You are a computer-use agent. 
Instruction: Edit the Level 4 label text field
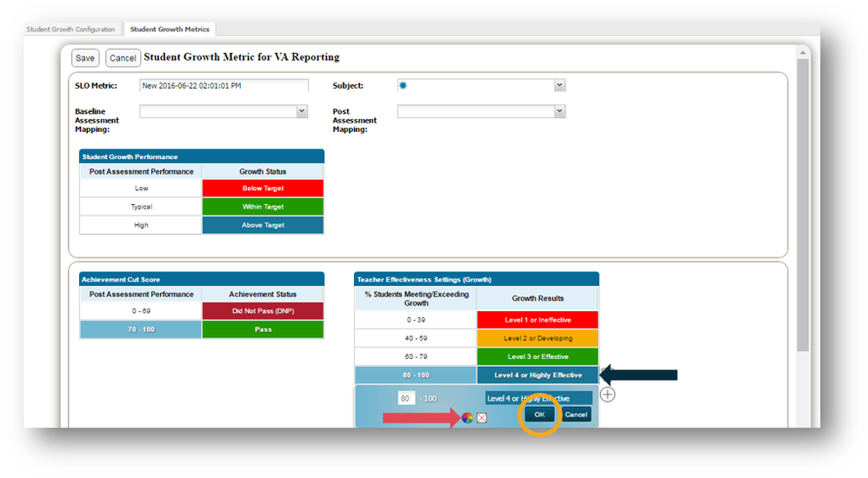(538, 398)
